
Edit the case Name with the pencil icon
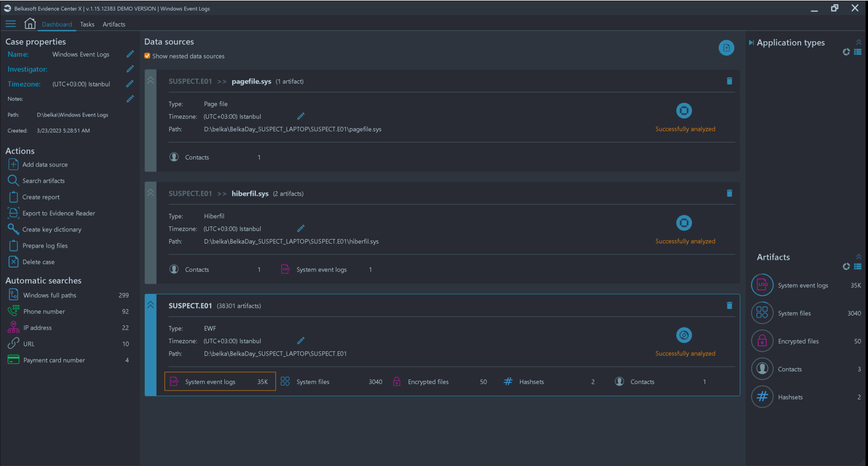click(130, 54)
